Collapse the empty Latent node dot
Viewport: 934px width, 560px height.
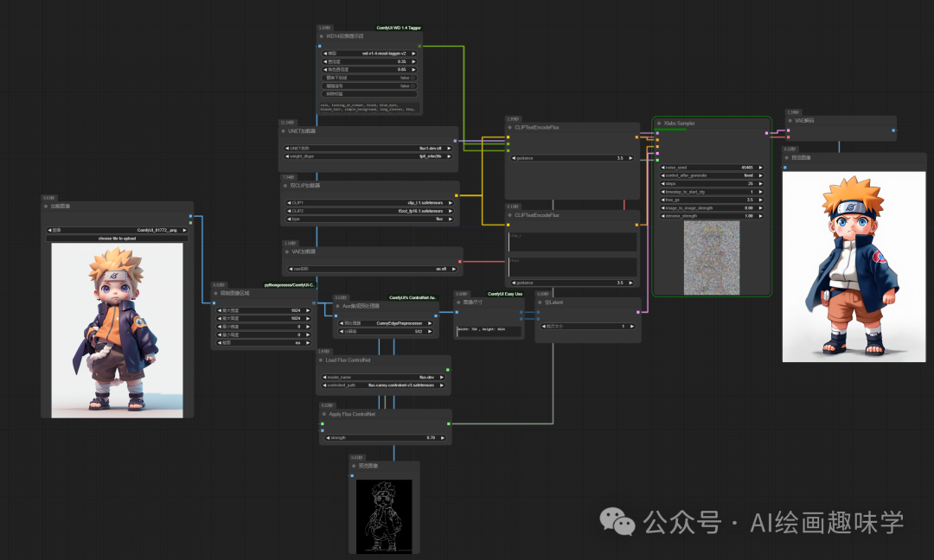click(x=540, y=302)
